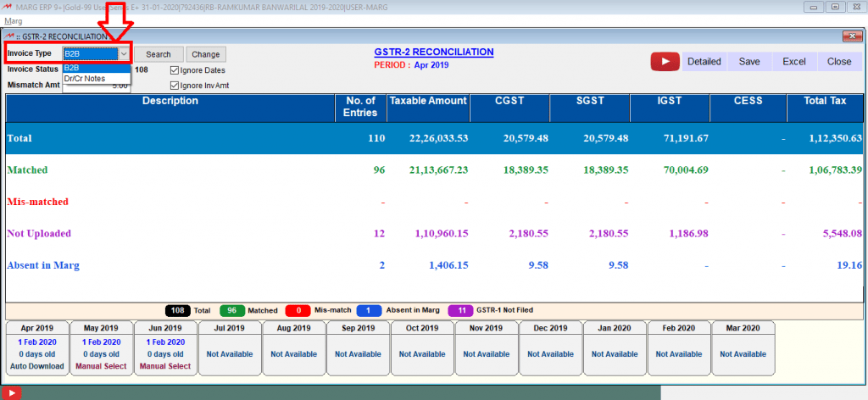Select the Oct 2019 period tab
The height and width of the screenshot is (400, 868).
click(422, 347)
